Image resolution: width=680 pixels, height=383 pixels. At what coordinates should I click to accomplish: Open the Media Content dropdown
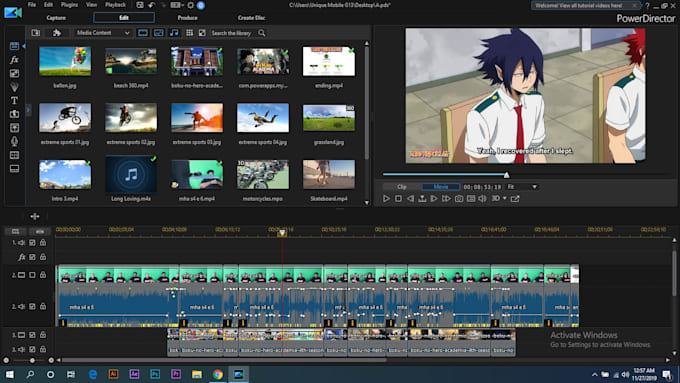click(102, 33)
